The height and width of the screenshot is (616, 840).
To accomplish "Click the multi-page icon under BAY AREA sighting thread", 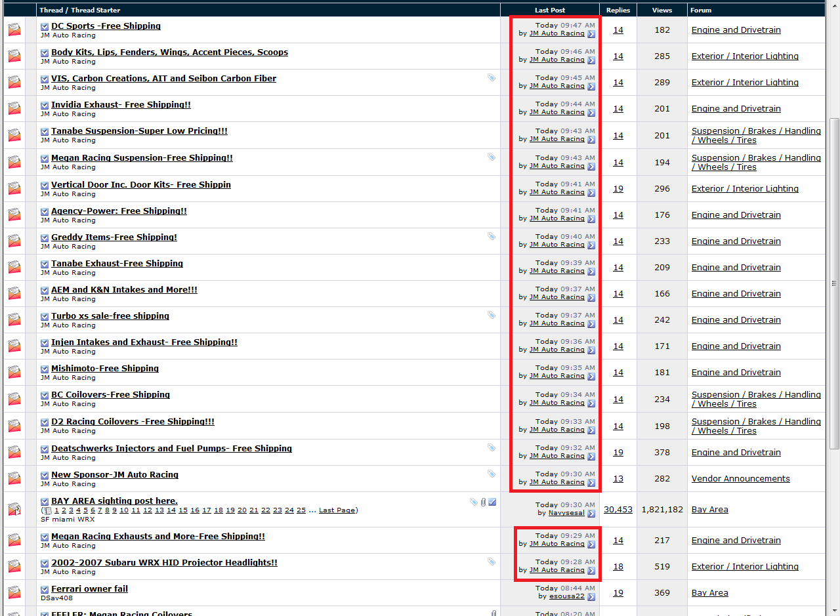I will [x=48, y=510].
